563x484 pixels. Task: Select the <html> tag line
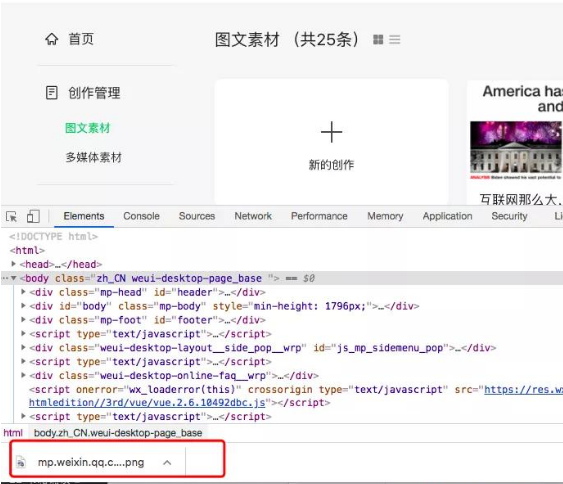(x=27, y=250)
